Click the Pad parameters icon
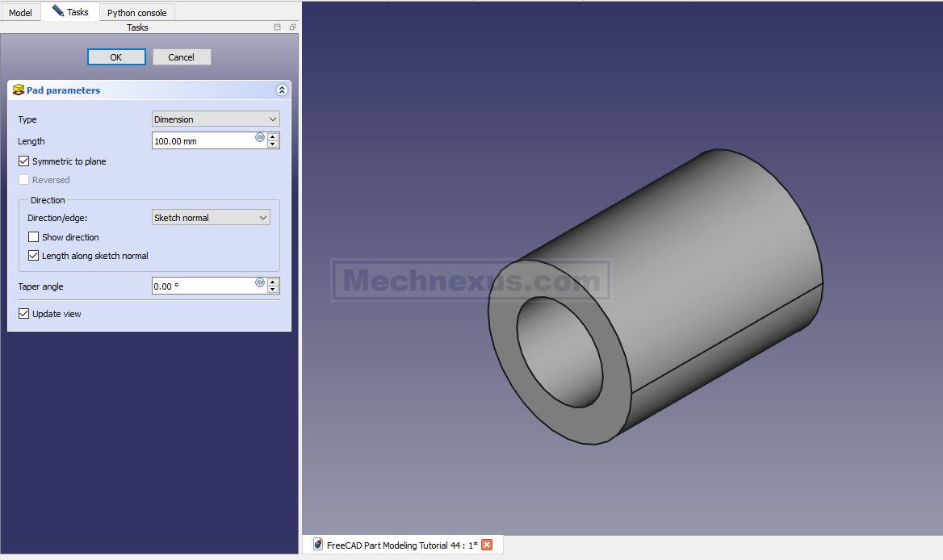 click(18, 90)
